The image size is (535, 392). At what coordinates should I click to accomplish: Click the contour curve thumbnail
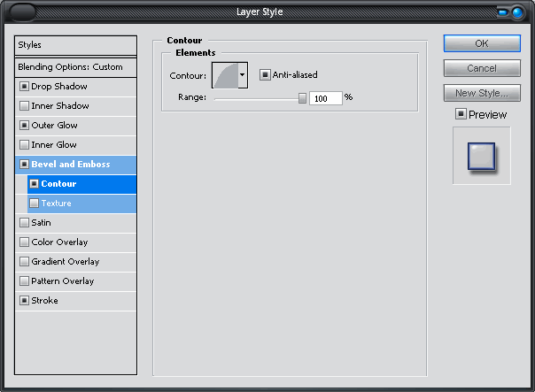[x=224, y=75]
